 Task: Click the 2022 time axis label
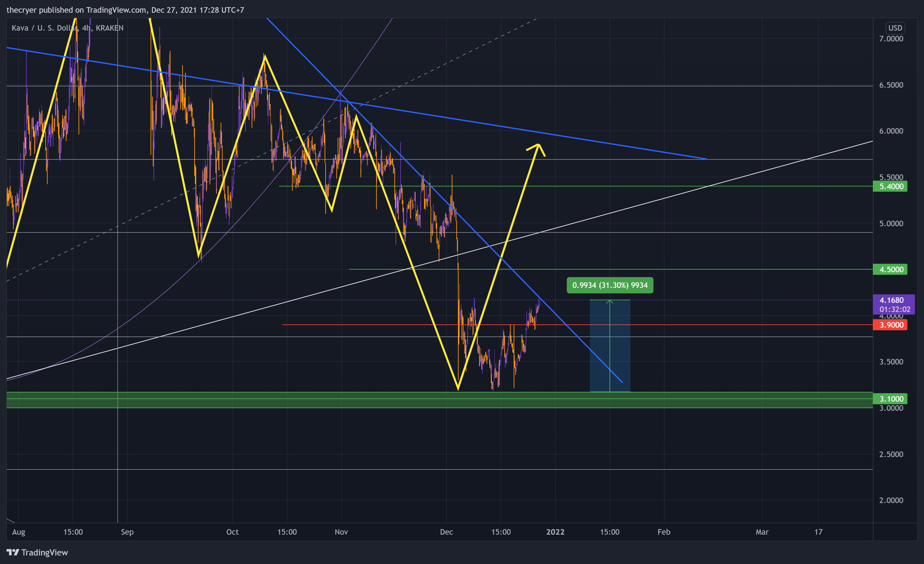tap(555, 532)
